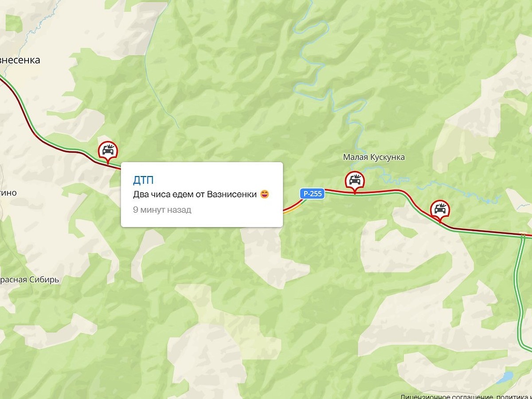Viewport: 532px width, 399px height.
Task: Select the easternmost car accident marker
Action: pos(440,210)
